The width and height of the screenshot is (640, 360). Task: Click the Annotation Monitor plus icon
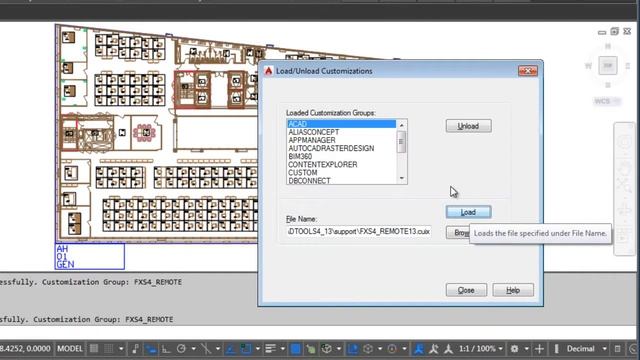[539, 349]
